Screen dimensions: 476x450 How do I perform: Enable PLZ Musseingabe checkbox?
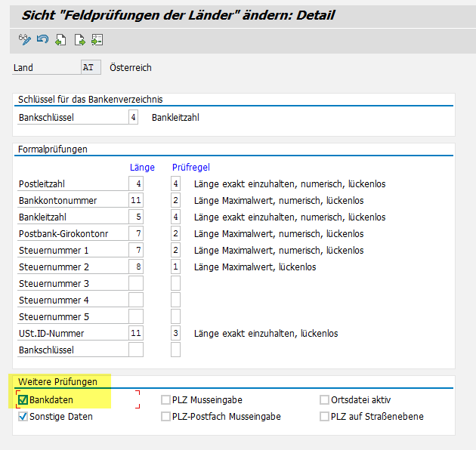(x=166, y=400)
